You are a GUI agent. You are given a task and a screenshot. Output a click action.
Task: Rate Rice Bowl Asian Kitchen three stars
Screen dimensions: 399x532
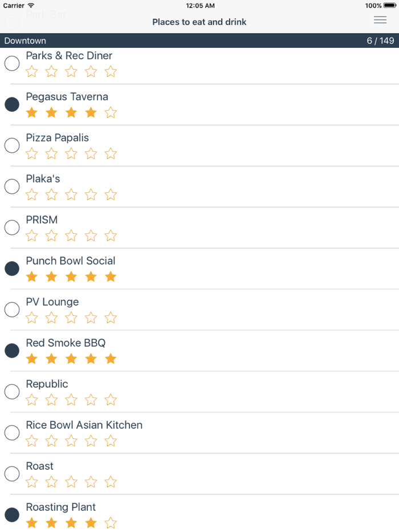click(x=71, y=441)
